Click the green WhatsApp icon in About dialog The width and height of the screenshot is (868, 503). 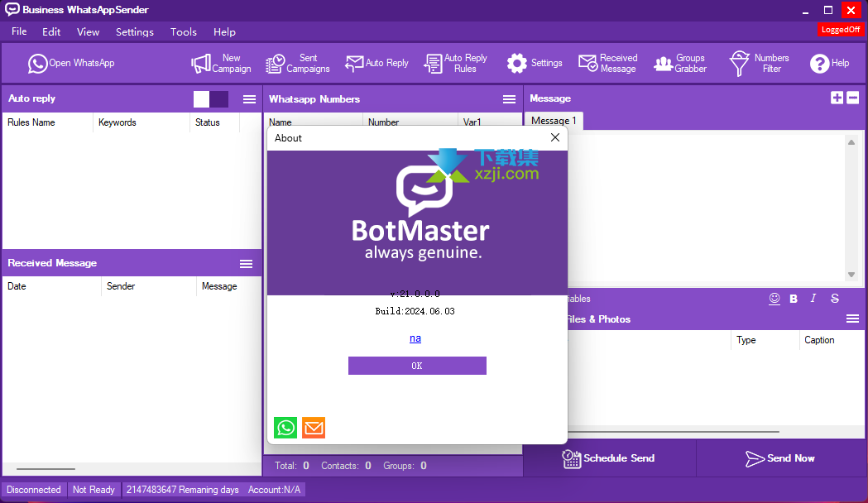[285, 428]
